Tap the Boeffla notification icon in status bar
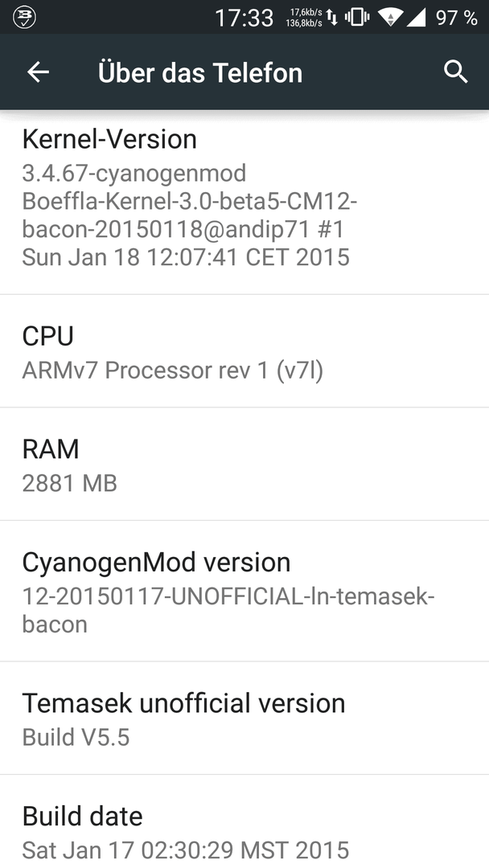The image size is (489, 868). [24, 17]
